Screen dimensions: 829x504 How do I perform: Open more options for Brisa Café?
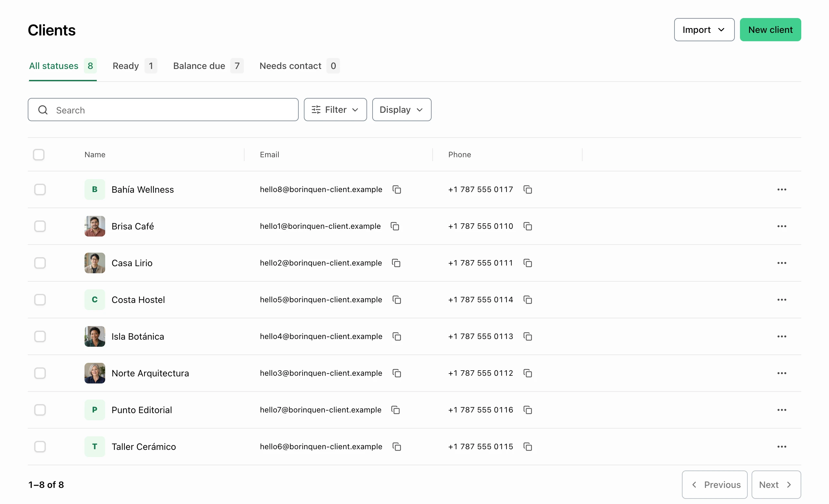[782, 226]
